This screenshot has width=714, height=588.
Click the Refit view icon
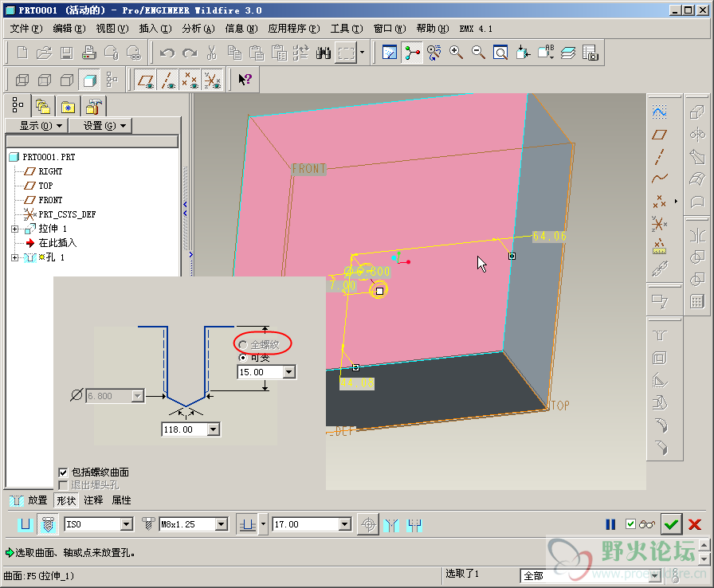pyautogui.click(x=500, y=53)
